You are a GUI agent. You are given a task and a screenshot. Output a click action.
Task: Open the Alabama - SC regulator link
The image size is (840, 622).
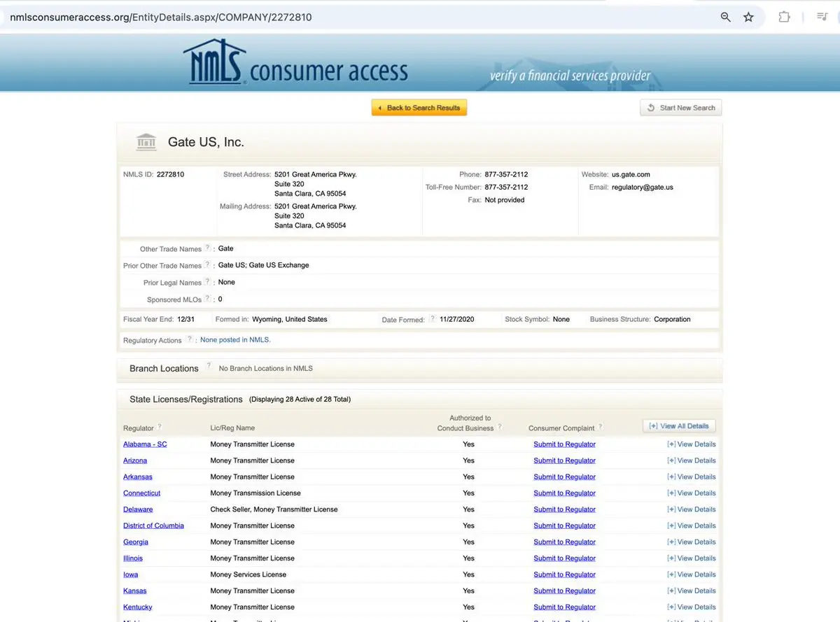(145, 444)
